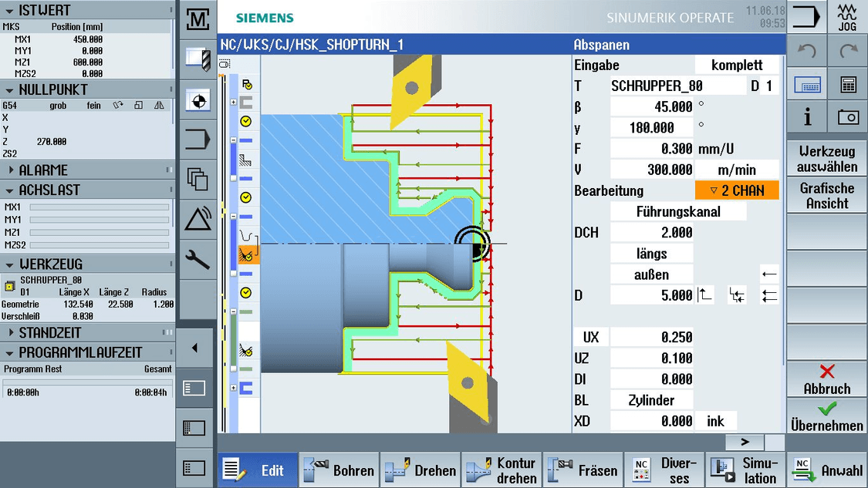Click the feed rate F input field
Image resolution: width=868 pixels, height=488 pixels.
(652, 148)
